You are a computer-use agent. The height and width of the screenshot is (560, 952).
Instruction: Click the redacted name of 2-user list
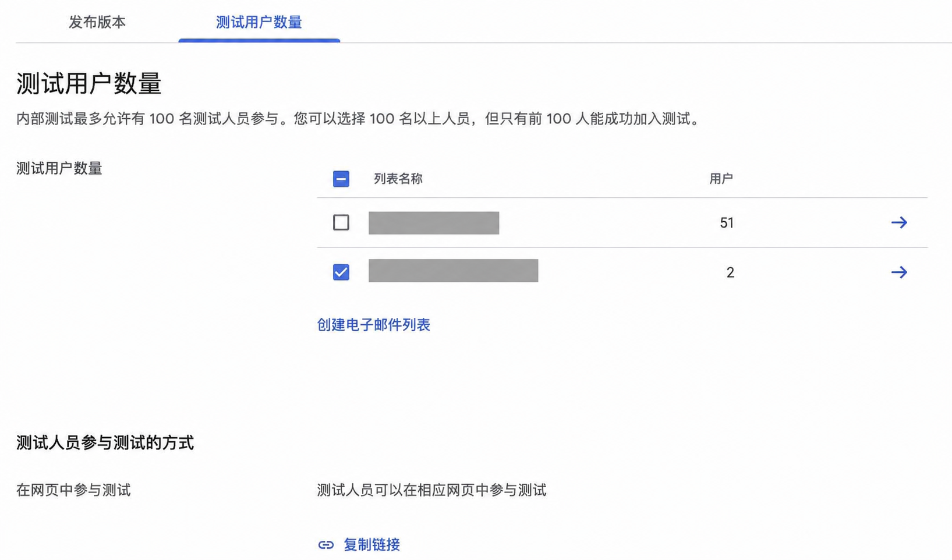tap(454, 271)
